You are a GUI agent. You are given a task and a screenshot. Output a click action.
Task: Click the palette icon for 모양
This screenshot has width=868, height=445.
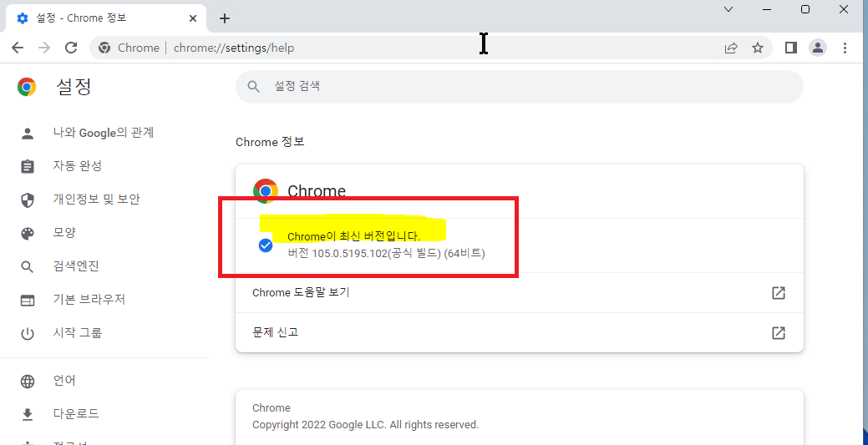tap(27, 234)
